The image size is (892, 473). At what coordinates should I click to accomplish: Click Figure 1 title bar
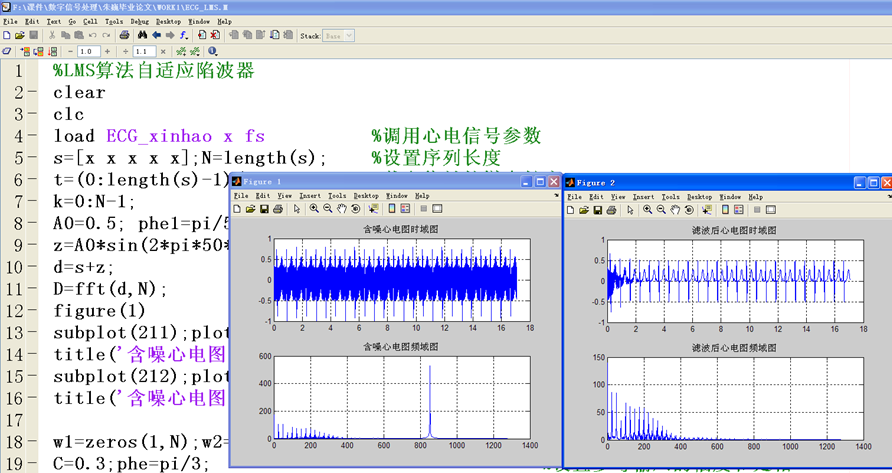380,182
